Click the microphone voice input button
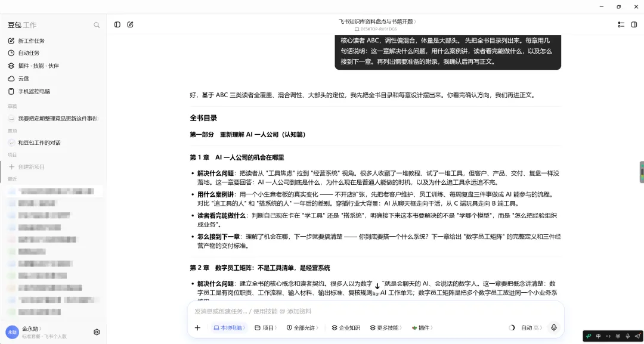644x344 pixels. coord(554,327)
